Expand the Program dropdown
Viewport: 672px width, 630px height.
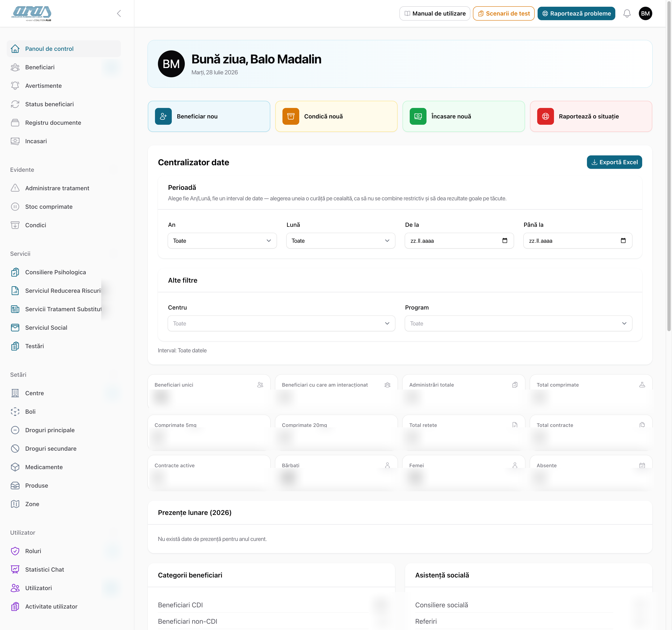click(x=518, y=323)
